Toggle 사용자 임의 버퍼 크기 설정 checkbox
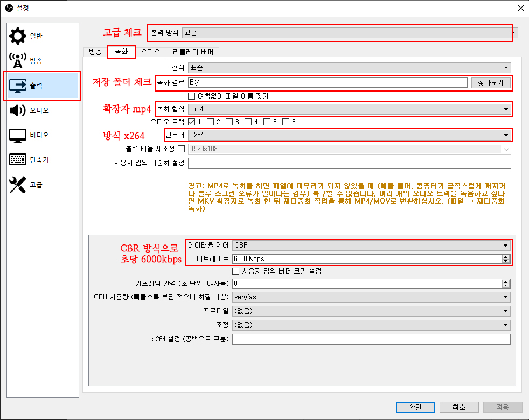The image size is (529, 420). pos(236,271)
